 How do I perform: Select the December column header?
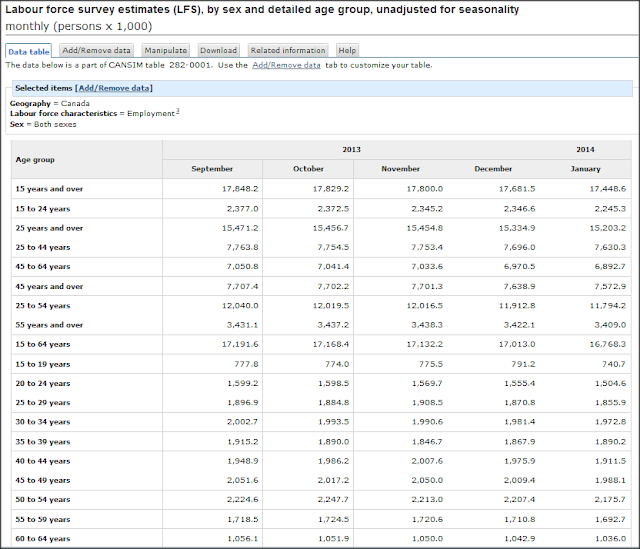pos(493,169)
